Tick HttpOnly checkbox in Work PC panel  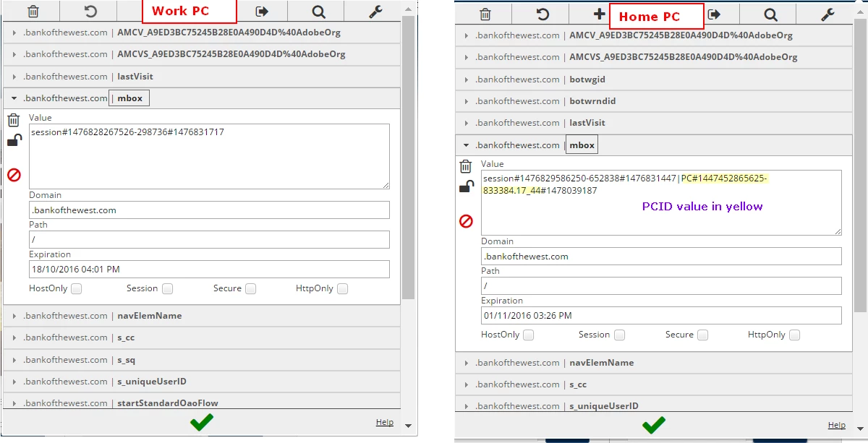(343, 288)
